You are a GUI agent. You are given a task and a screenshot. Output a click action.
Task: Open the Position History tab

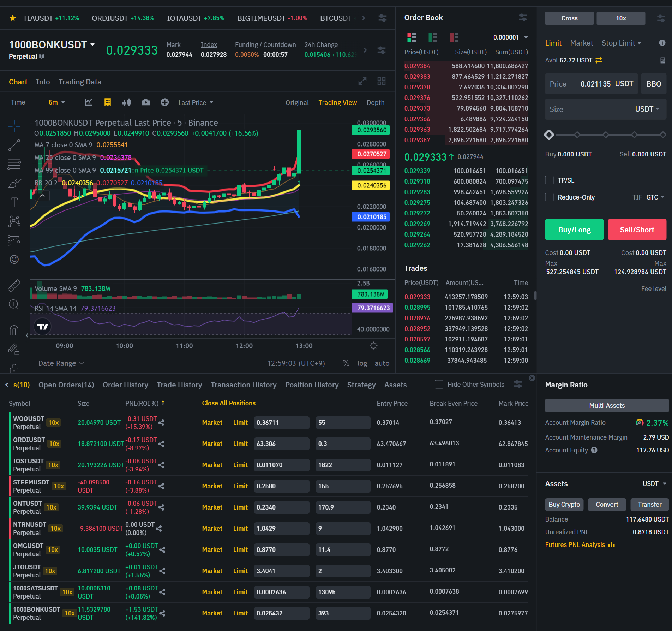coord(312,385)
